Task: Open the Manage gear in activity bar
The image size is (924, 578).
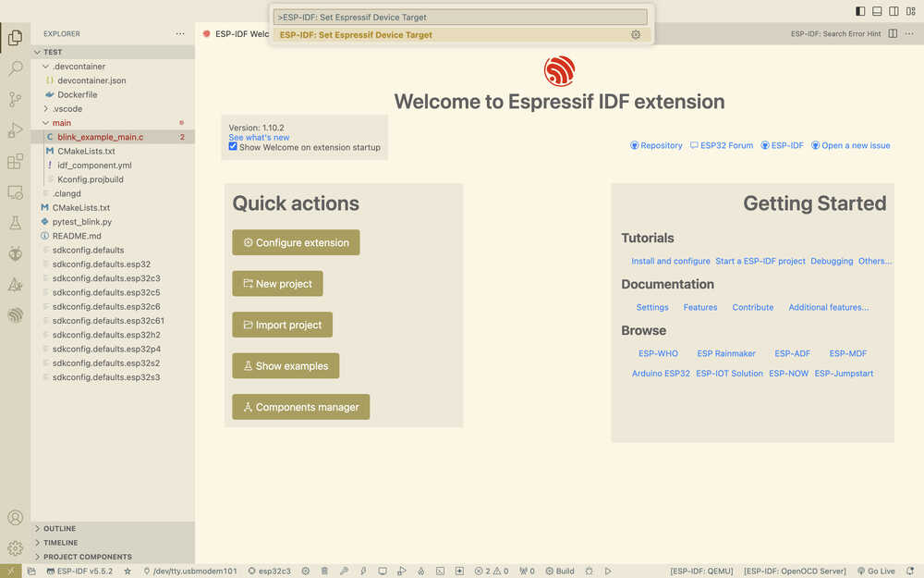Action: [15, 547]
